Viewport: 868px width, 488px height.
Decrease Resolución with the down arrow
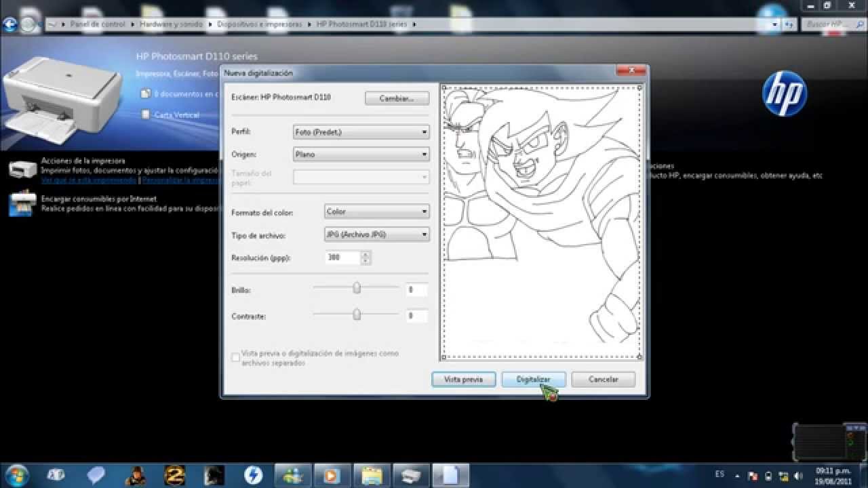click(x=366, y=261)
